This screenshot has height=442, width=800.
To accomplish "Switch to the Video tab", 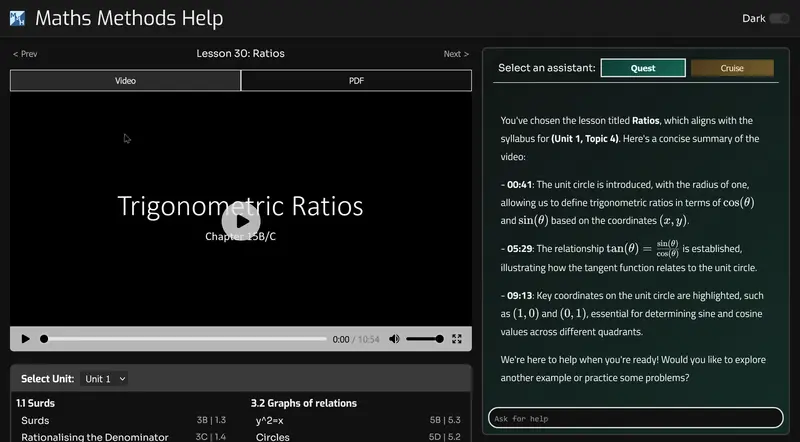I will [125, 81].
